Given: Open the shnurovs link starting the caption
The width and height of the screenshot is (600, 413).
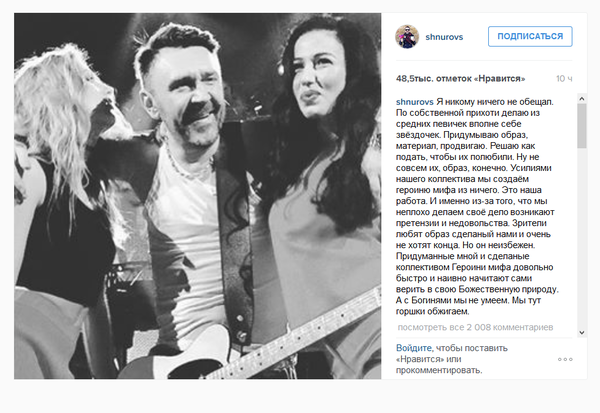Looking at the screenshot, I should click(x=414, y=102).
